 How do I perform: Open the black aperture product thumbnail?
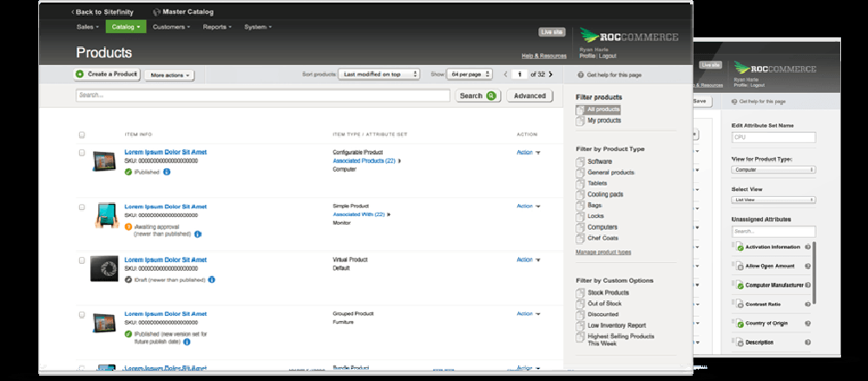(104, 268)
